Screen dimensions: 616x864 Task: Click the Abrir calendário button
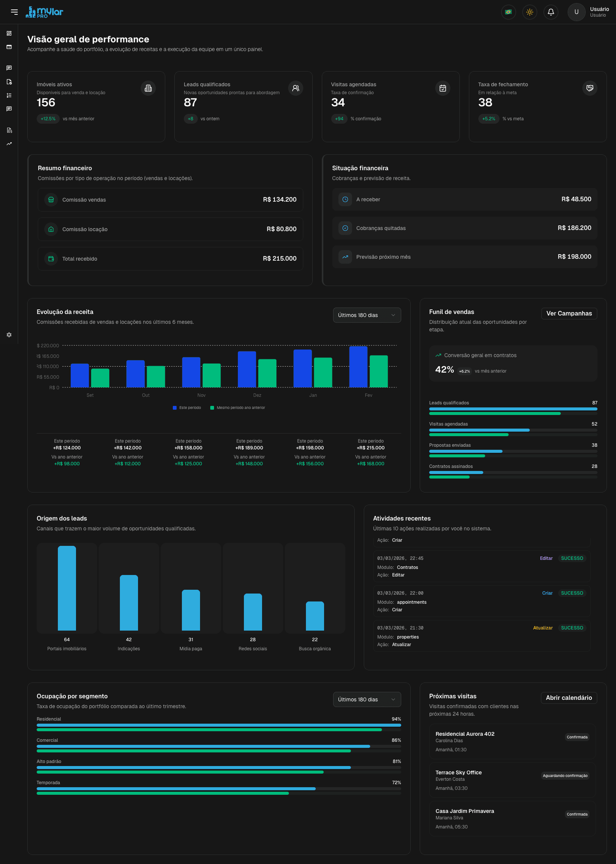pyautogui.click(x=569, y=698)
